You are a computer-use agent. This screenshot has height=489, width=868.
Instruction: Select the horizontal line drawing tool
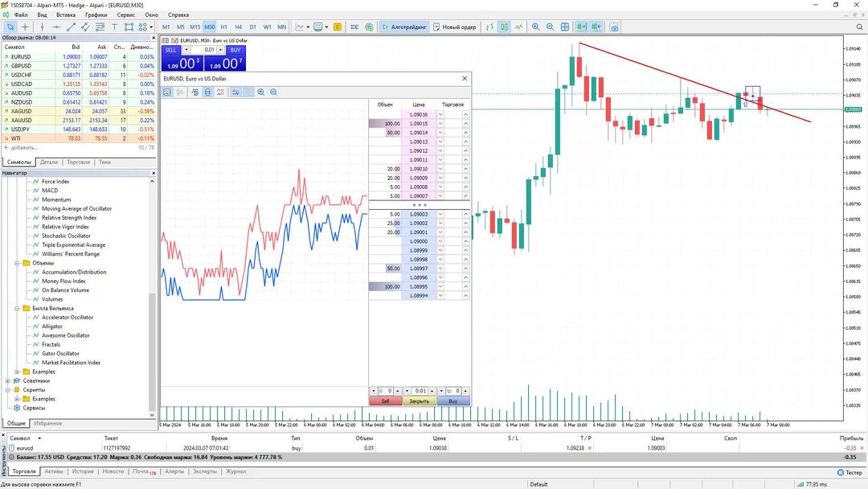(56, 27)
